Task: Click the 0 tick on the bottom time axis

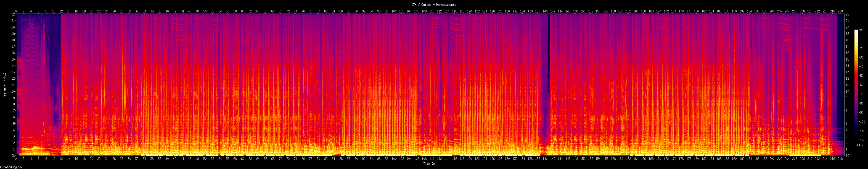Action: coord(16,158)
